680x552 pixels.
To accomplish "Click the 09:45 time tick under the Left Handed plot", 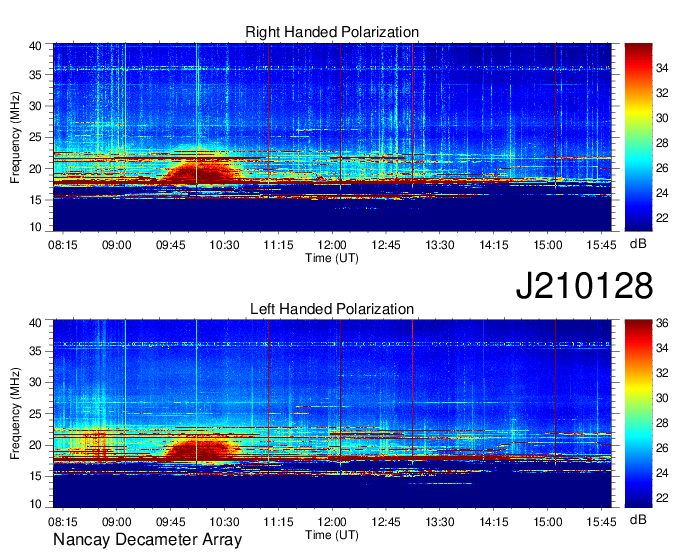I will [x=170, y=522].
